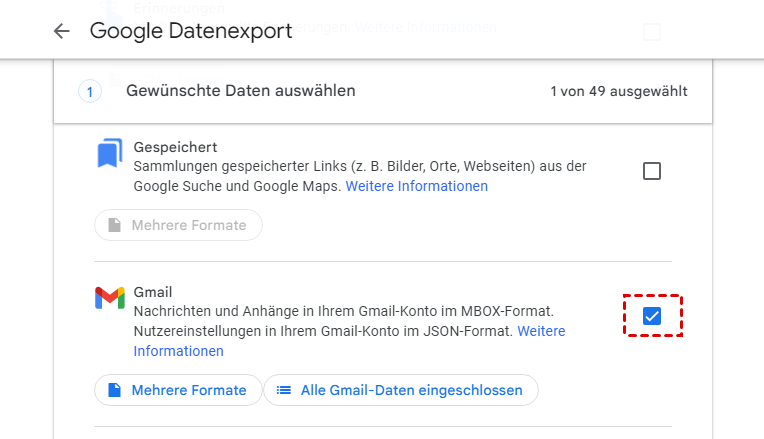Click the back arrow next to Google Datenexport
This screenshot has width=764, height=439.
[x=62, y=31]
